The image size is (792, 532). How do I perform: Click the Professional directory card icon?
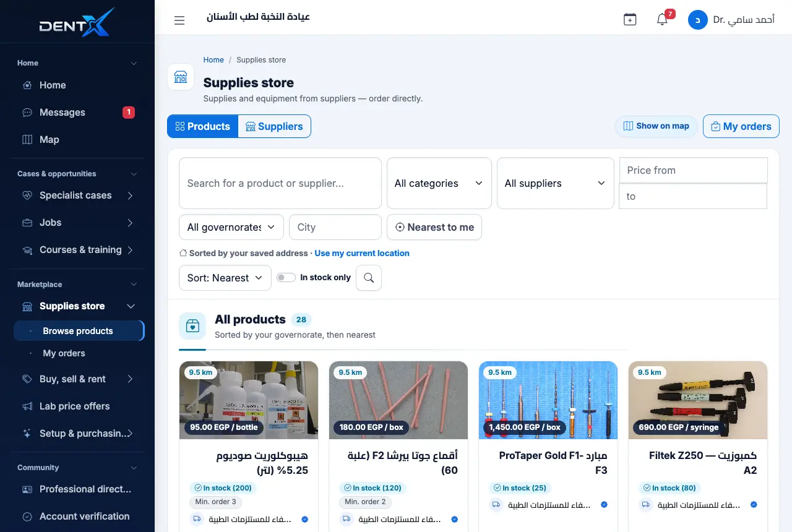pos(27,489)
